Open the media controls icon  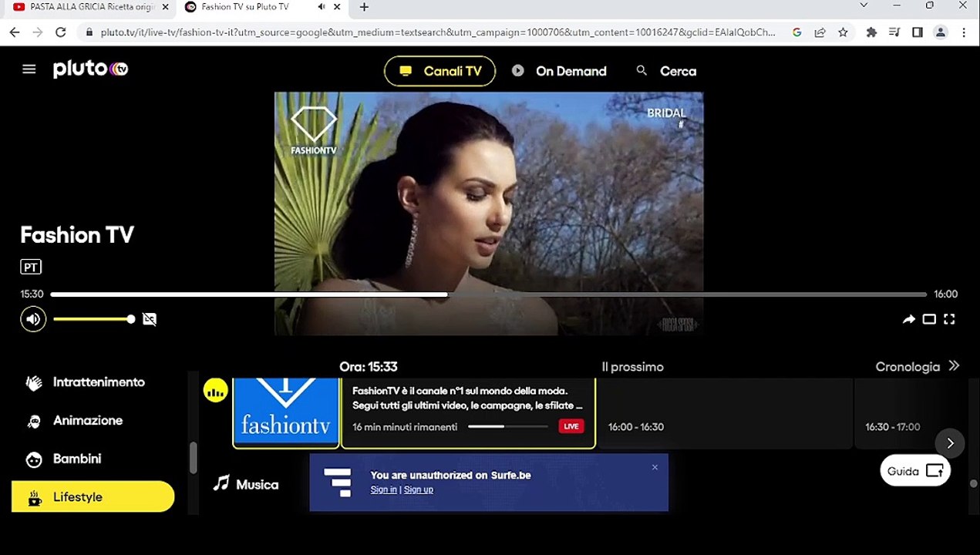pos(894,32)
